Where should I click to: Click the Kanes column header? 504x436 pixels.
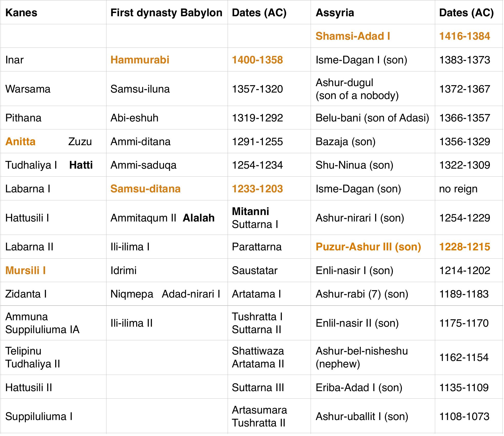[x=19, y=12]
